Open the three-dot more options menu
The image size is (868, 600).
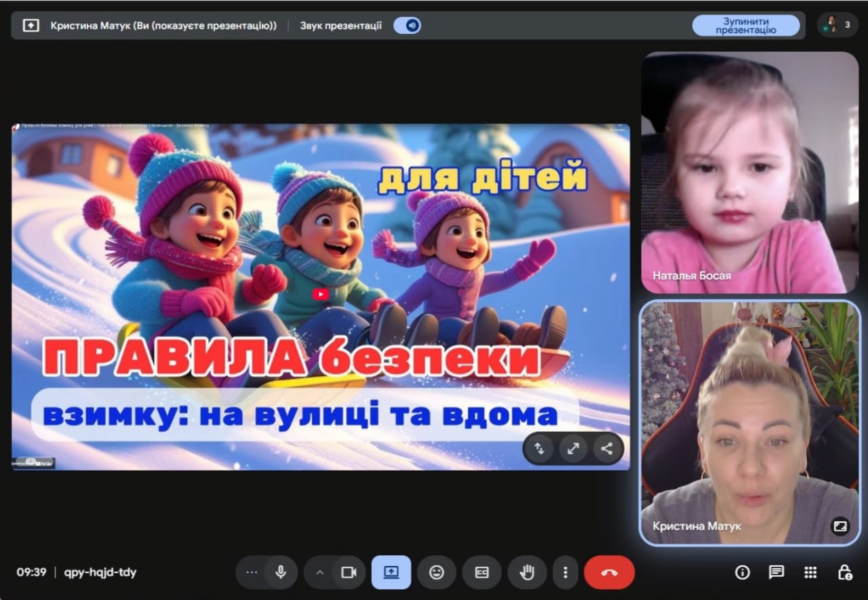click(x=566, y=572)
